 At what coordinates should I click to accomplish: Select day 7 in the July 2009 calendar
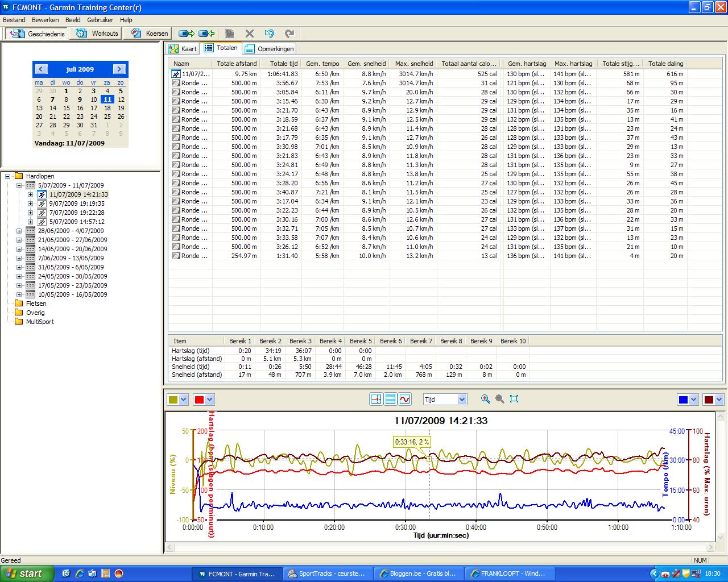52,99
